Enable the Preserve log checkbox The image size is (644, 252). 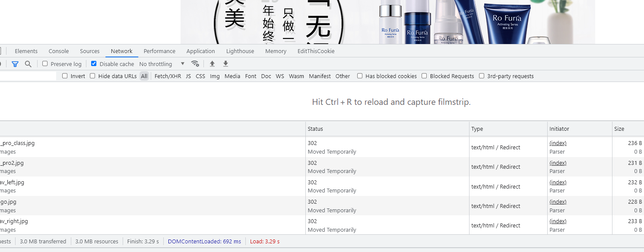[45, 64]
